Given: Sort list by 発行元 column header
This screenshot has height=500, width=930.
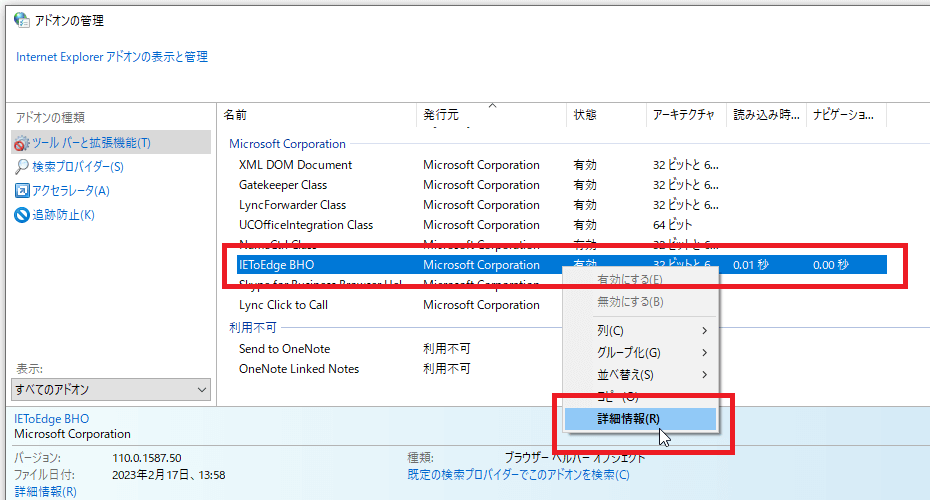Looking at the screenshot, I should (x=441, y=115).
